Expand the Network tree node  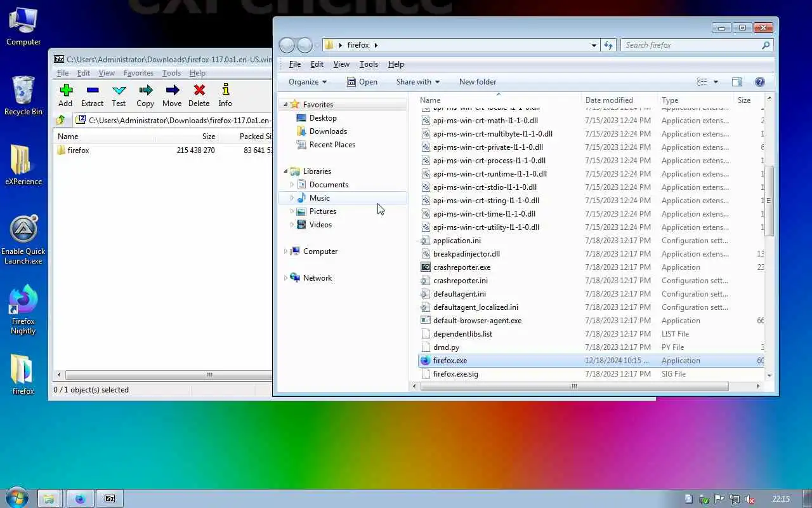point(285,278)
